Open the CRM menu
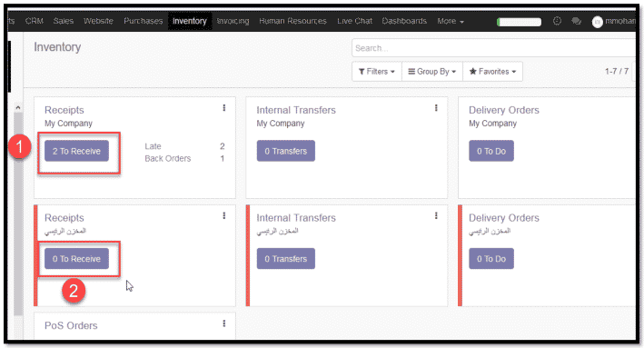 pyautogui.click(x=35, y=21)
